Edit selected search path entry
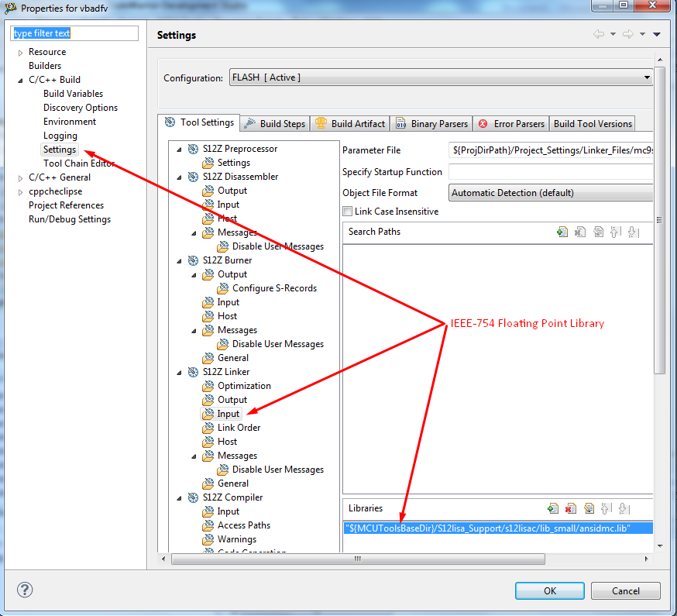Screen dimensions: 677x616 pyautogui.click(x=598, y=232)
